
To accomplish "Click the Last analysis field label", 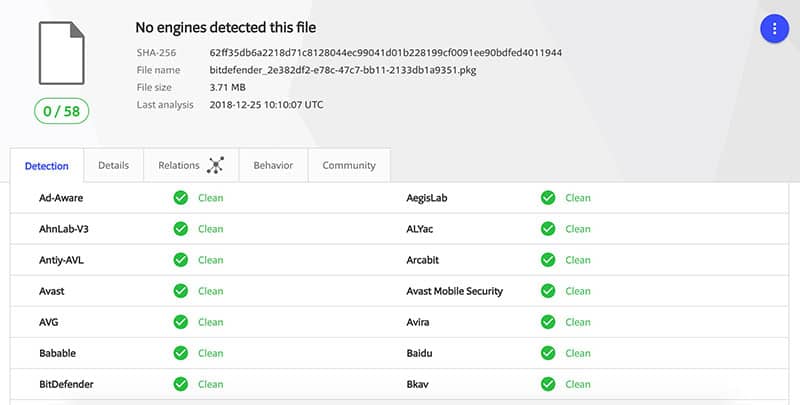I will [165, 105].
